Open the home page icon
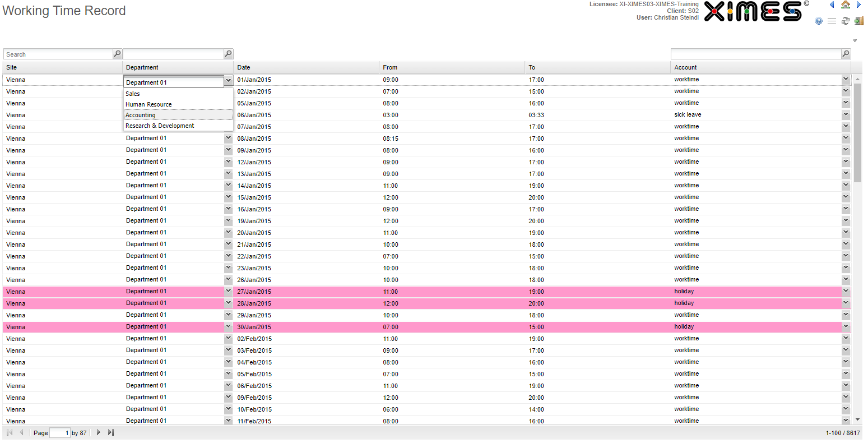The image size is (868, 443). (x=846, y=4)
